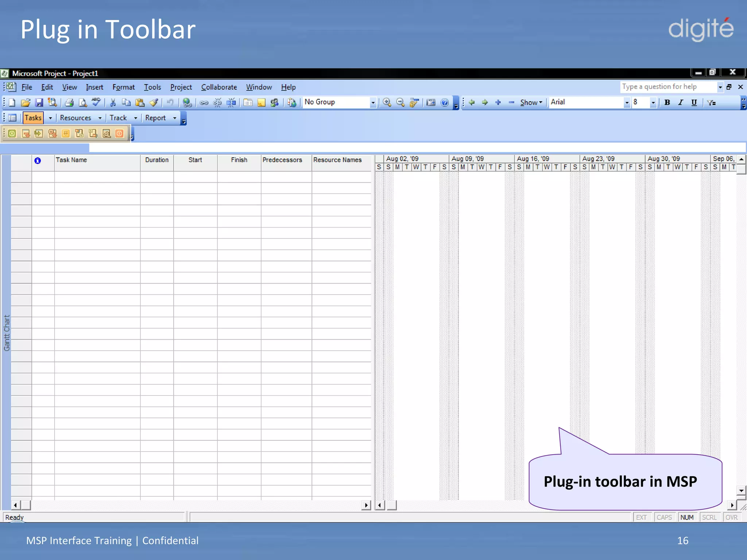This screenshot has width=747, height=560.
Task: Open the Edit menu
Action: point(47,87)
